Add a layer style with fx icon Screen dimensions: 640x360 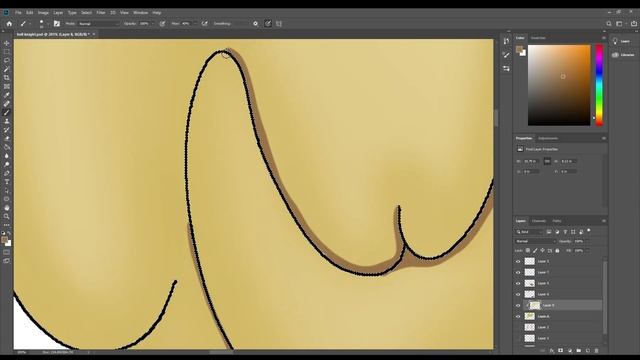tap(551, 351)
